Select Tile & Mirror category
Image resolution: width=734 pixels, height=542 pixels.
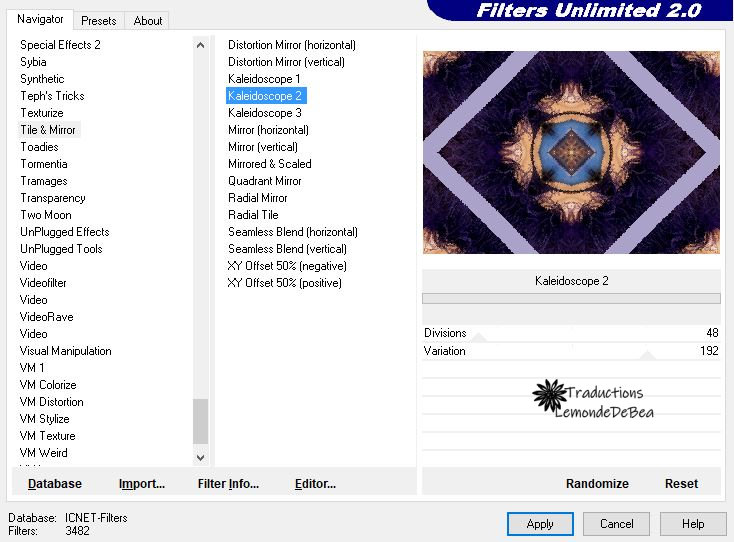coord(48,130)
